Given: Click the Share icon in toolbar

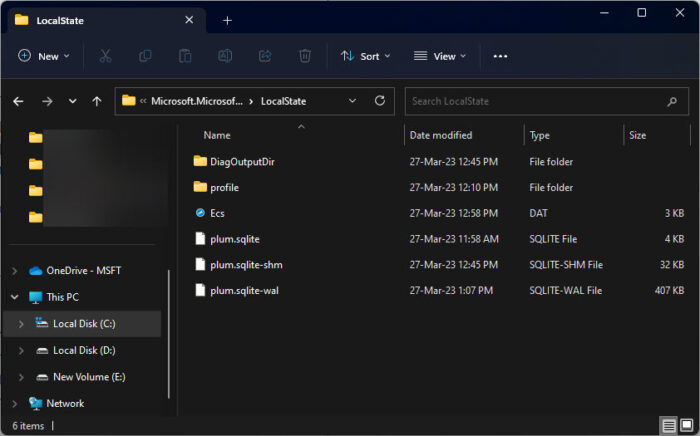Looking at the screenshot, I should pos(265,56).
